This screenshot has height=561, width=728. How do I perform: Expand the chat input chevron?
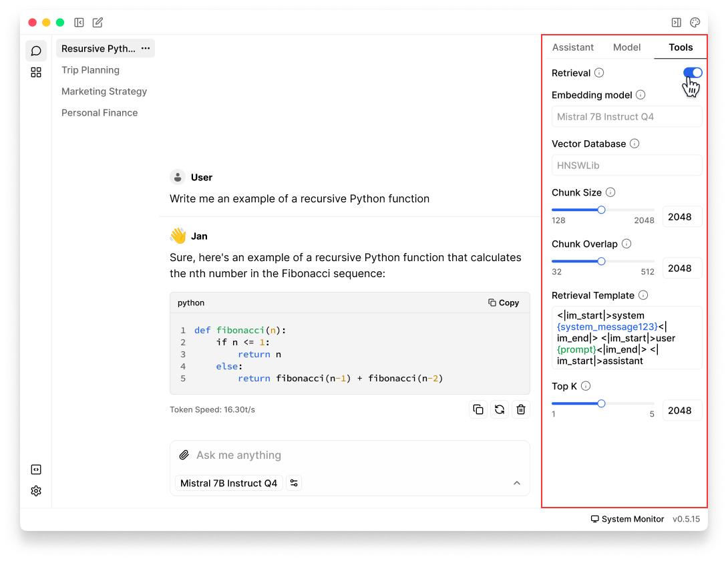(x=516, y=483)
